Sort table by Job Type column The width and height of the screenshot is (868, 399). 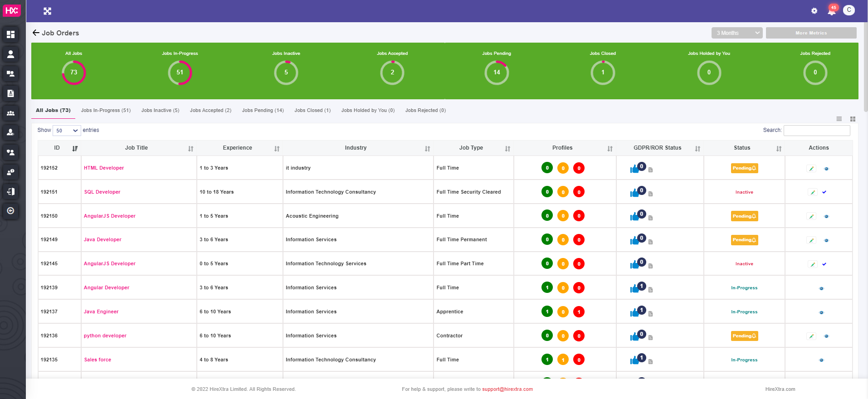coord(508,148)
